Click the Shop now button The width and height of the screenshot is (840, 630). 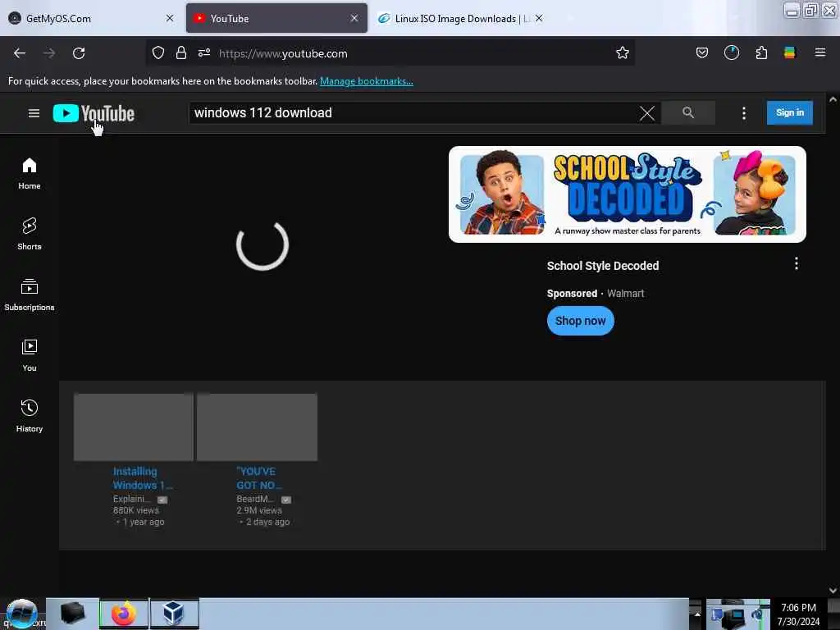click(580, 321)
